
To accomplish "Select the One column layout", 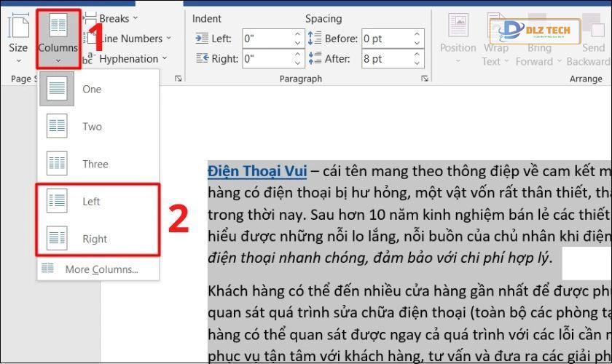I will click(x=98, y=90).
